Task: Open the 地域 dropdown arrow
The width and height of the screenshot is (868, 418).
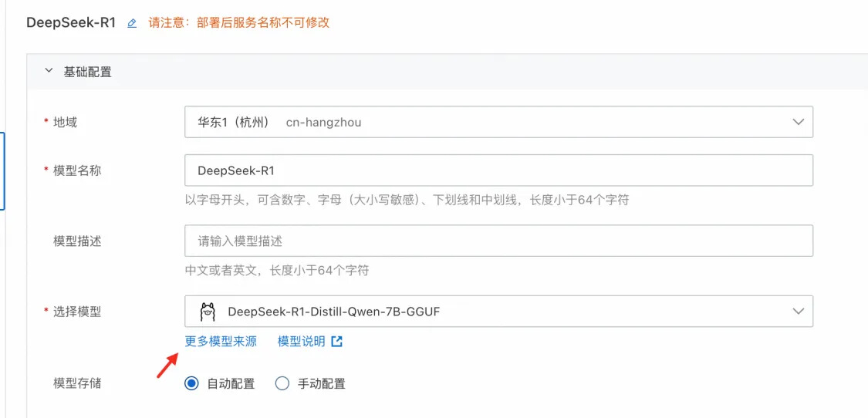Action: coord(798,122)
